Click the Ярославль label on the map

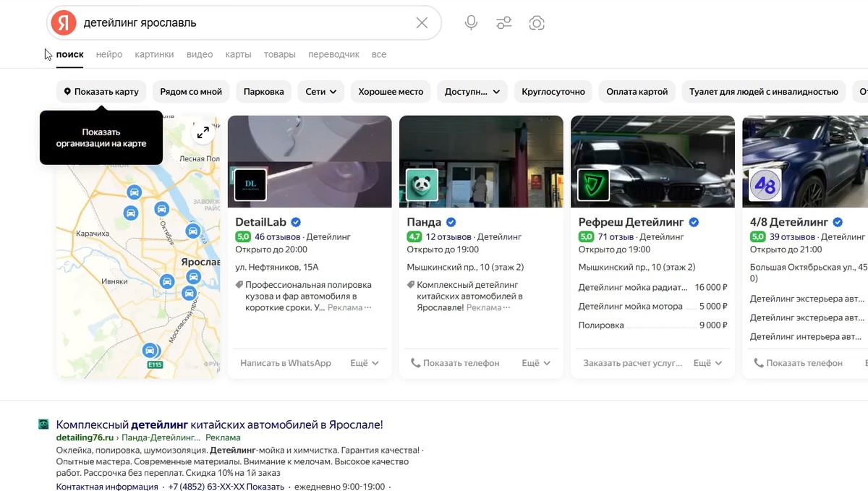coord(200,262)
